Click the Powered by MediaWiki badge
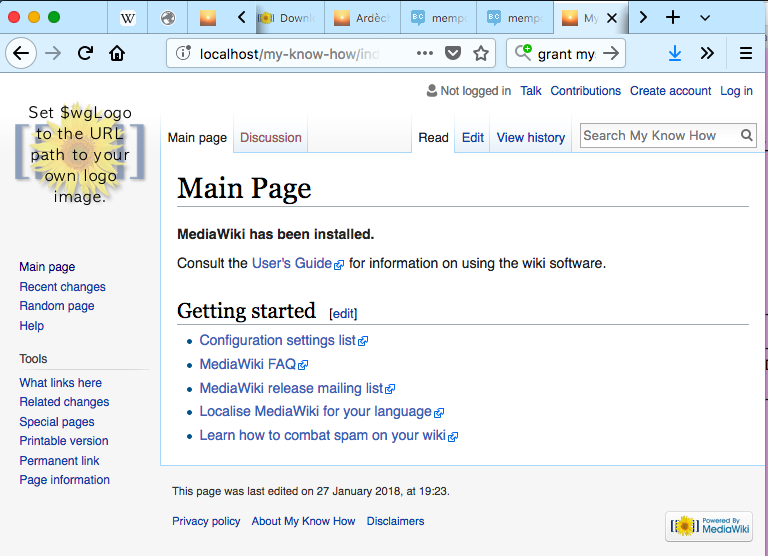Viewport: 768px width, 556px height. coord(709,526)
